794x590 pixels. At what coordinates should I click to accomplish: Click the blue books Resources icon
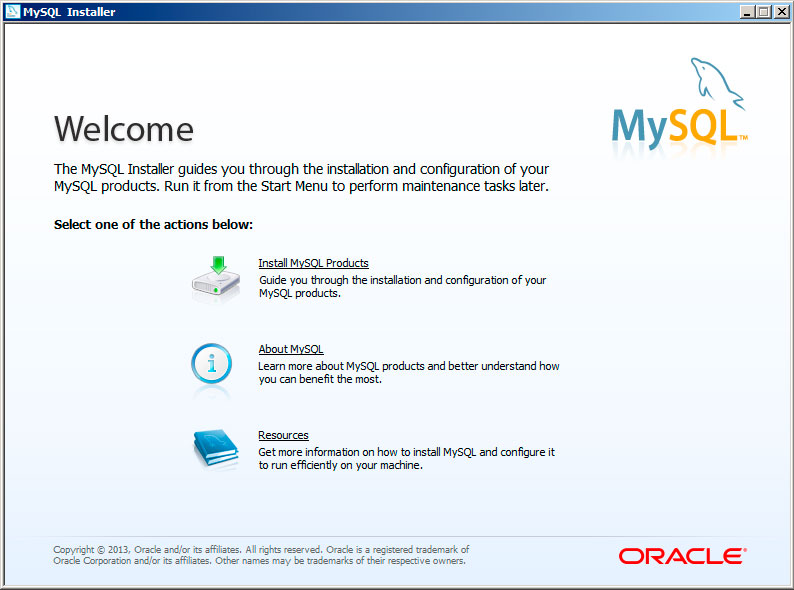click(x=216, y=448)
